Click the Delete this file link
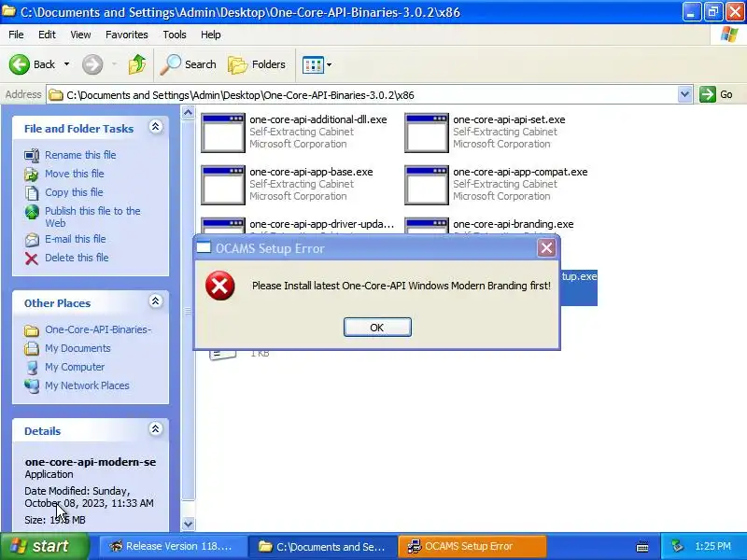This screenshot has height=560, width=747. click(x=77, y=258)
